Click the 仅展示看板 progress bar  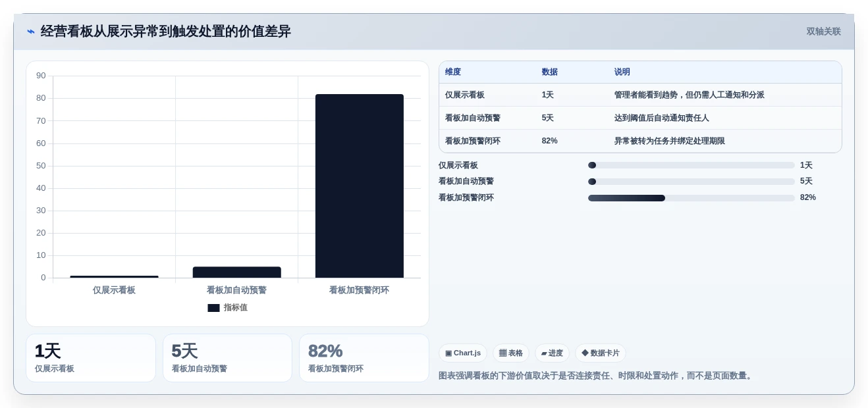coord(692,165)
